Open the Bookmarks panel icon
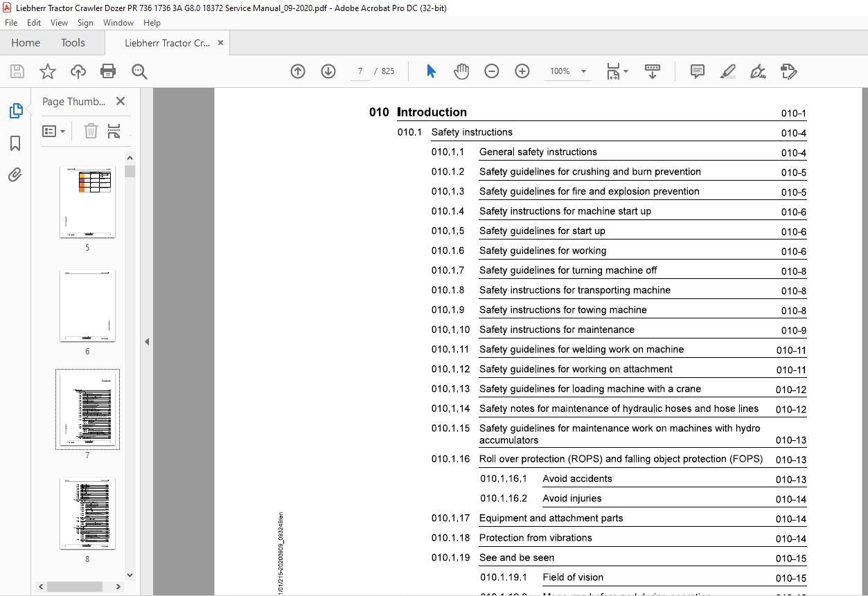Viewport: 868px width, 596px height. (15, 143)
